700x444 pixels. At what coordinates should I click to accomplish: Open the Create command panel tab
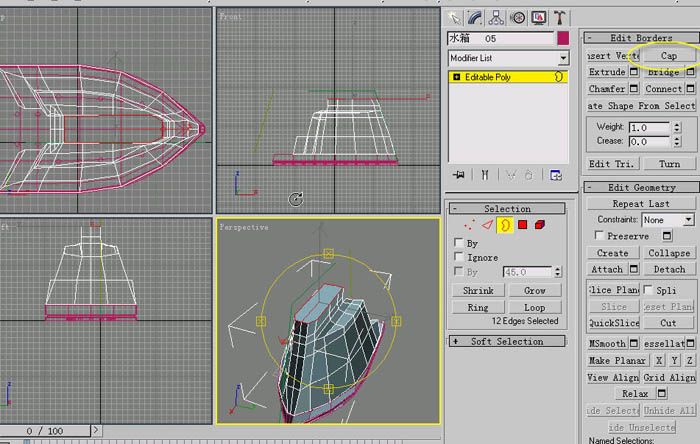(x=454, y=18)
